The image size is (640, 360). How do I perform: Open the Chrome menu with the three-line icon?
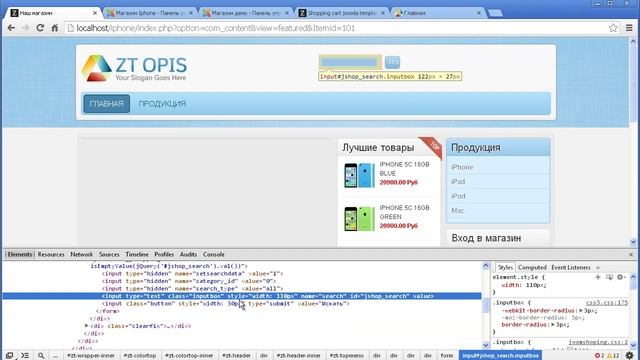click(629, 28)
